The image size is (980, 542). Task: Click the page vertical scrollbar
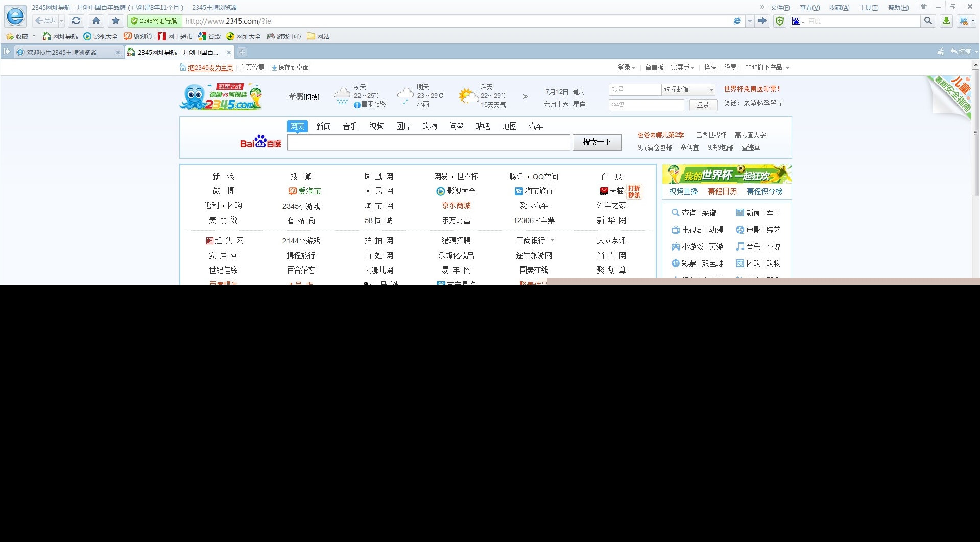coord(975,133)
